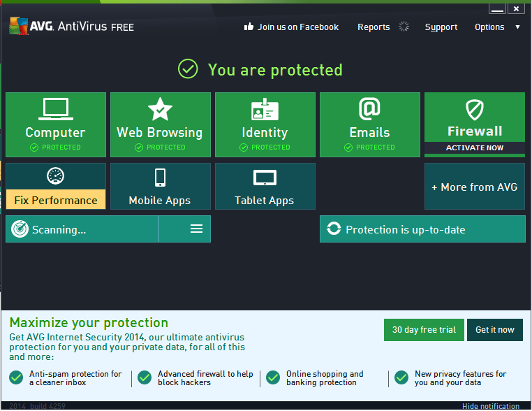Open the Web Browsing tile label
Image resolution: width=532 pixels, height=411 pixels.
pyautogui.click(x=159, y=133)
